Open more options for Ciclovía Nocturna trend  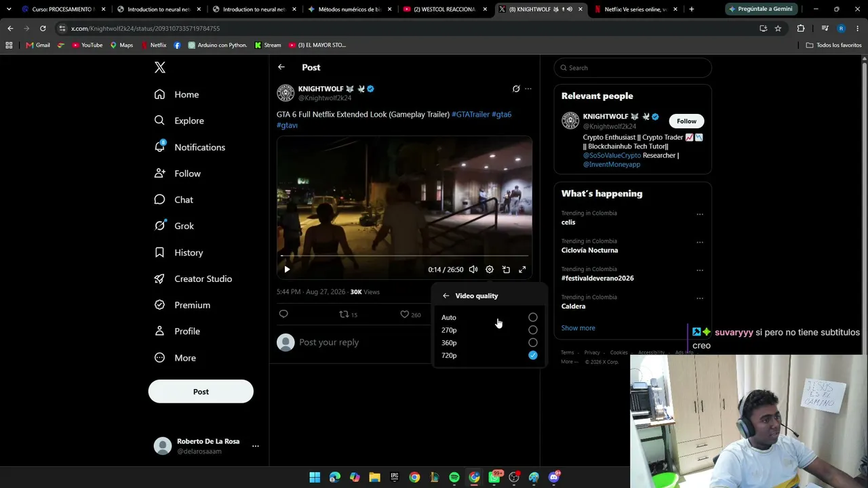pos(700,243)
